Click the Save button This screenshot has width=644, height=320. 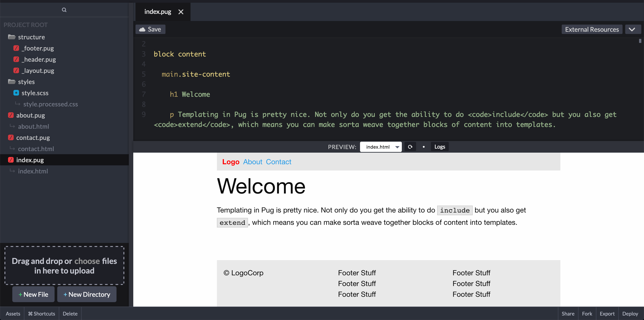click(150, 29)
